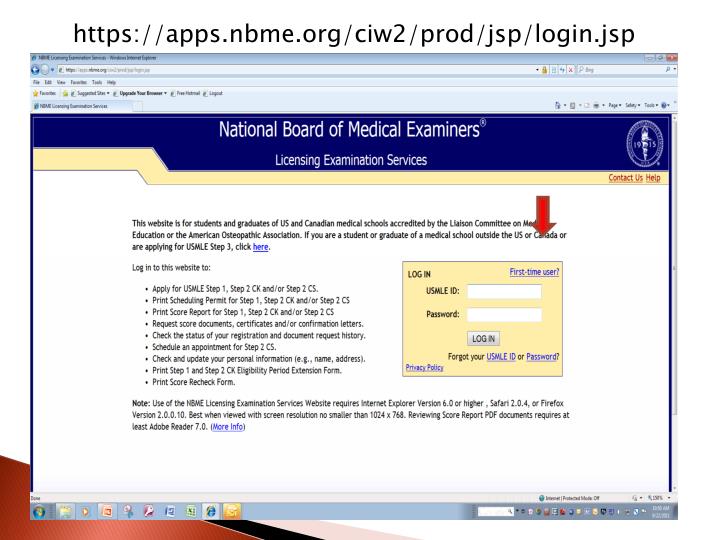The image size is (720, 540).
Task: Click into the USMLE ID field
Action: tap(504, 292)
